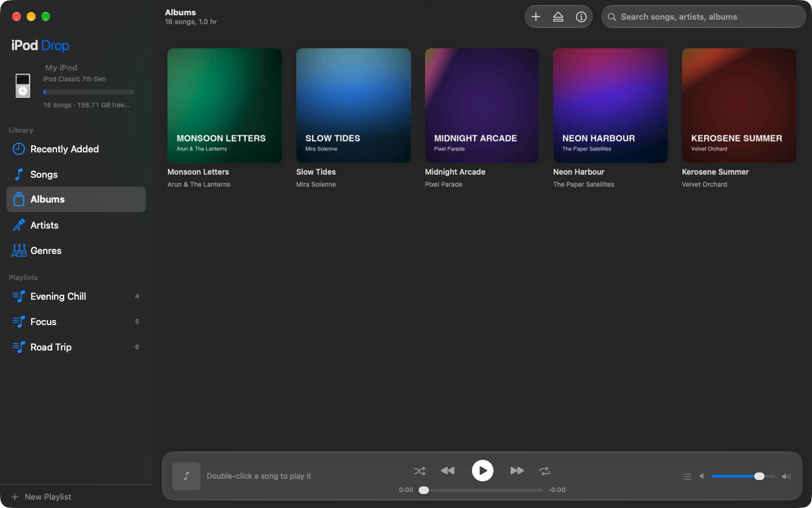
Task: Click the now playing artwork placeholder
Action: (x=187, y=476)
